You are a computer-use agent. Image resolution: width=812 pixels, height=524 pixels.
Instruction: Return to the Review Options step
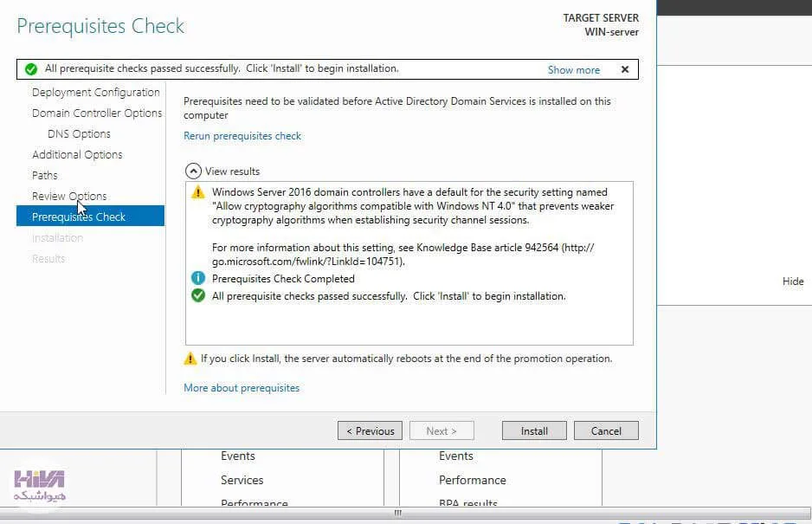(x=69, y=196)
